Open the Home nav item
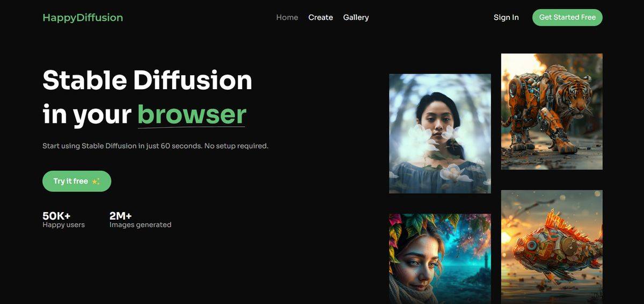This screenshot has height=304, width=644. tap(287, 18)
